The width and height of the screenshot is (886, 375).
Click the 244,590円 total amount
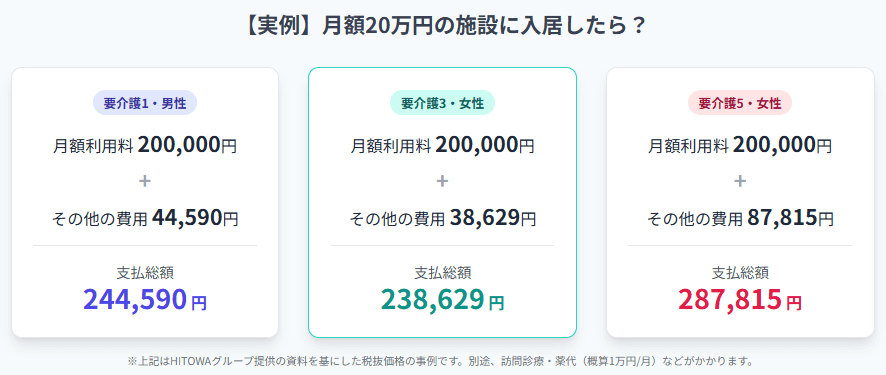pyautogui.click(x=145, y=300)
